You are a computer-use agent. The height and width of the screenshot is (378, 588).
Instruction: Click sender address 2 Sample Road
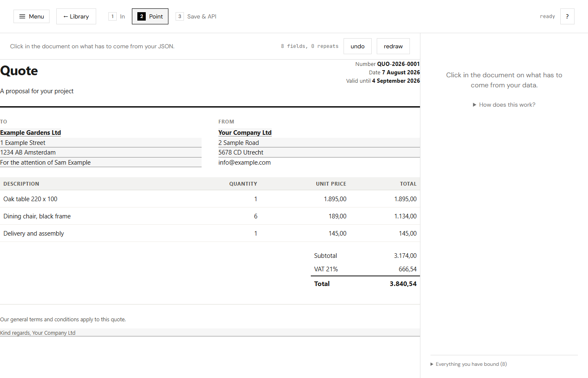(x=319, y=143)
